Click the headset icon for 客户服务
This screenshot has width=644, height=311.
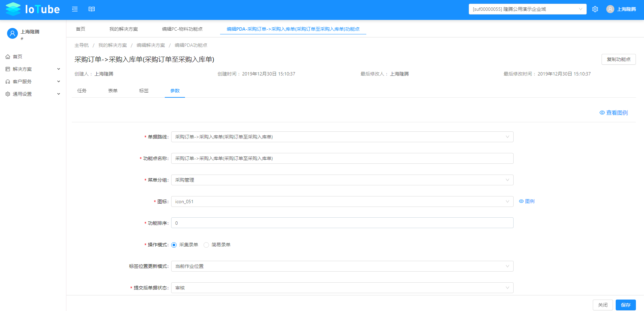pos(8,82)
